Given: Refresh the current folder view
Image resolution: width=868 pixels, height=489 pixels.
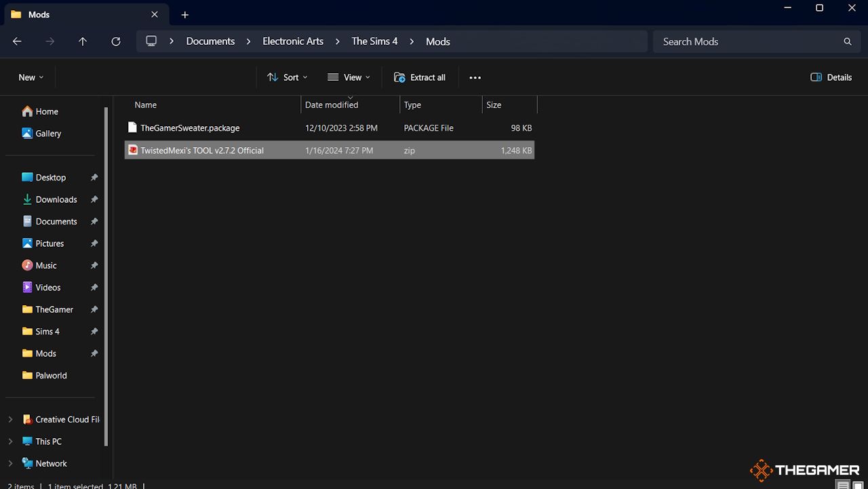Looking at the screenshot, I should pyautogui.click(x=116, y=41).
